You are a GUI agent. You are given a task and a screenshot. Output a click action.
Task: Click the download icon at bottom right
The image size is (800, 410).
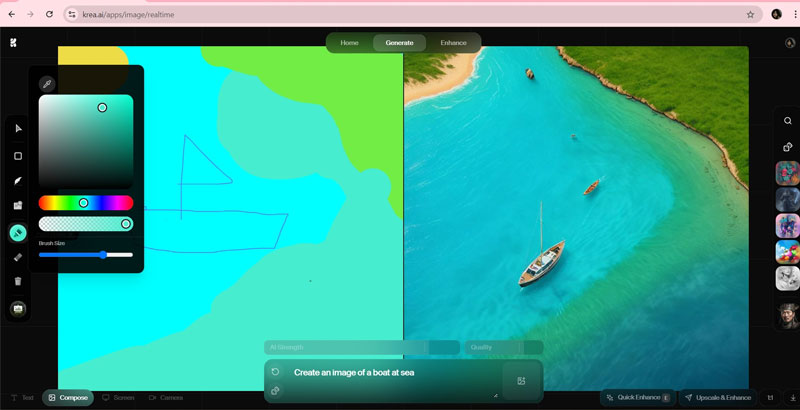(793, 397)
